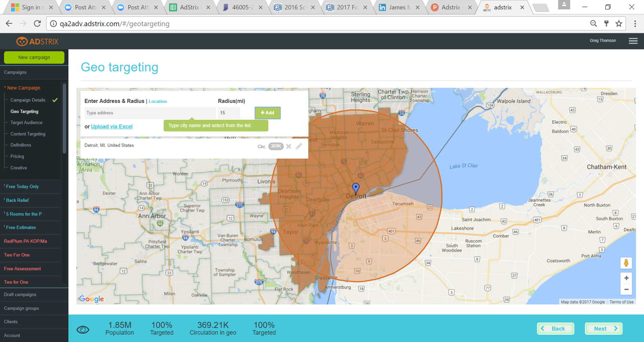Edit the Detroit, MI location entry

tap(299, 146)
